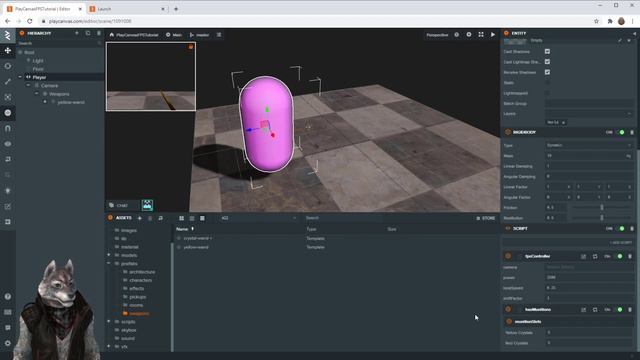Toggle the World/Local space icon
This screenshot has height=360, width=640.
point(8,113)
